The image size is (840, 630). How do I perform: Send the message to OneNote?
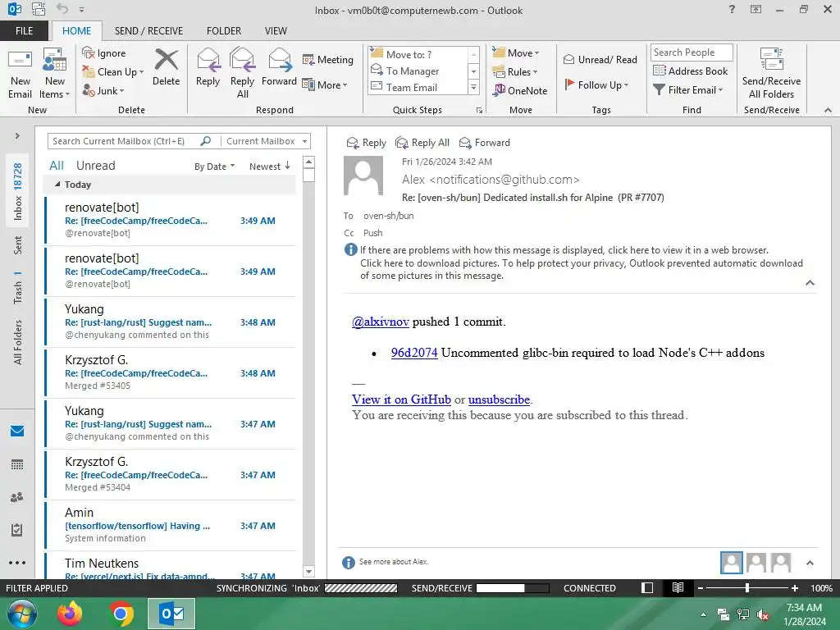pyautogui.click(x=520, y=90)
